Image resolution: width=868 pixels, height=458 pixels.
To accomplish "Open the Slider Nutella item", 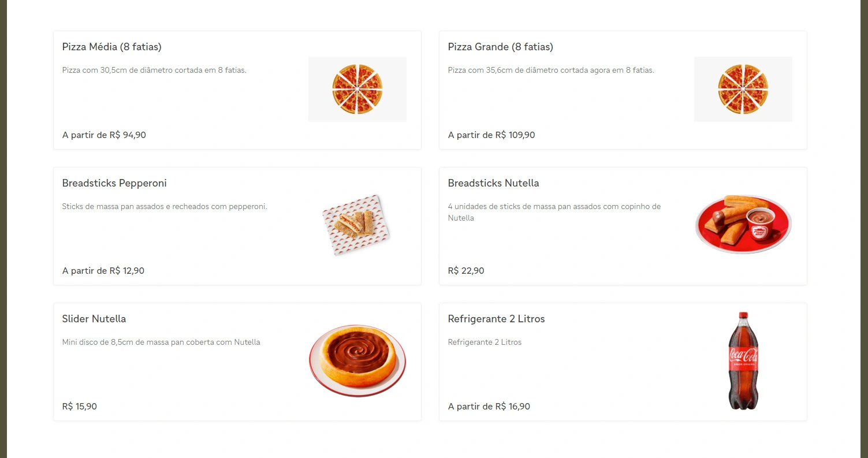I will (94, 319).
